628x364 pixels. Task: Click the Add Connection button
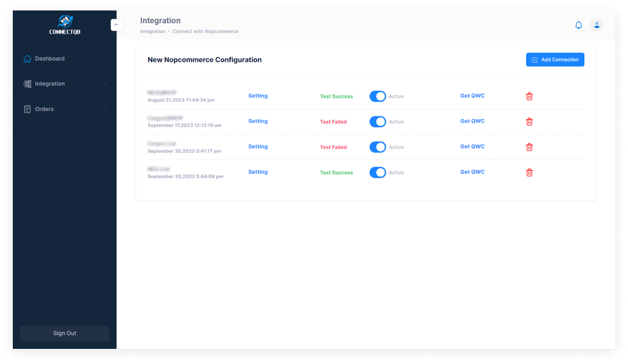555,59
